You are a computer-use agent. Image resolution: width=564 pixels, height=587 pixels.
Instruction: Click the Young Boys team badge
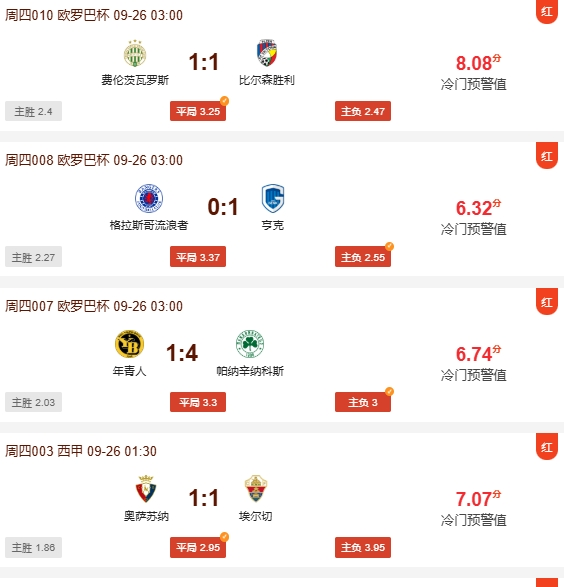pyautogui.click(x=129, y=344)
